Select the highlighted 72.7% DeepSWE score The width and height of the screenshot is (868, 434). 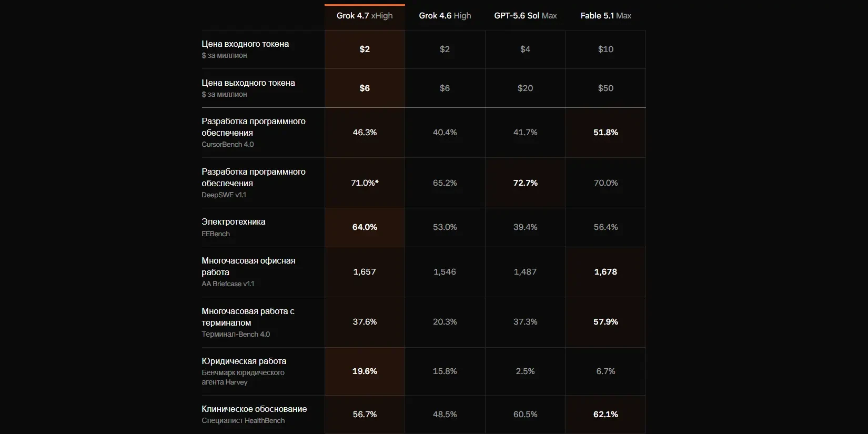525,183
